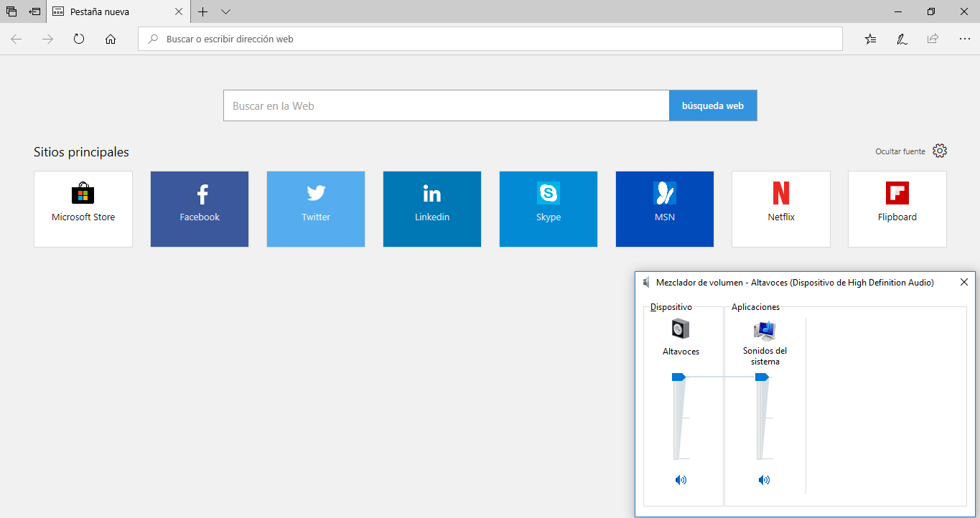
Task: Minimize the Edge window
Action: 899,11
